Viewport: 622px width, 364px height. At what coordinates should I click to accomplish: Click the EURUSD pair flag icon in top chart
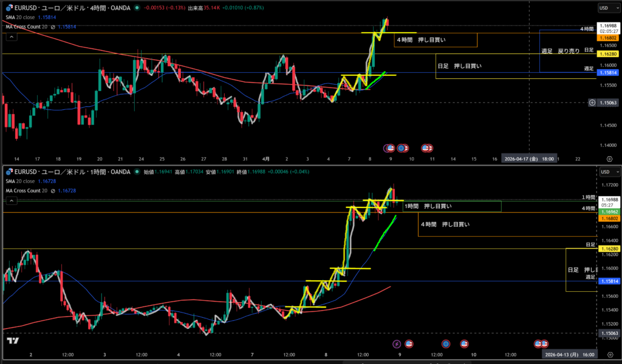click(x=9, y=8)
